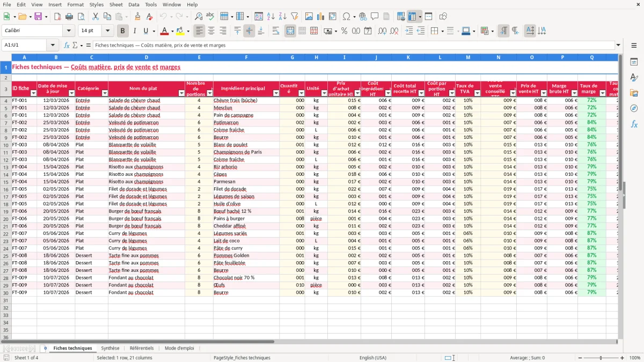Image resolution: width=644 pixels, height=362 pixels.
Task: Open the Function Wizard fx icon
Action: point(67,45)
